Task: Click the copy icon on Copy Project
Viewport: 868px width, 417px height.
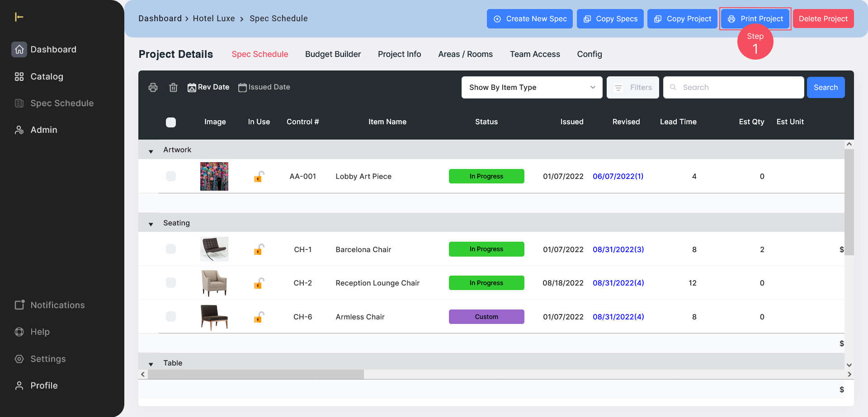Action: click(x=658, y=19)
